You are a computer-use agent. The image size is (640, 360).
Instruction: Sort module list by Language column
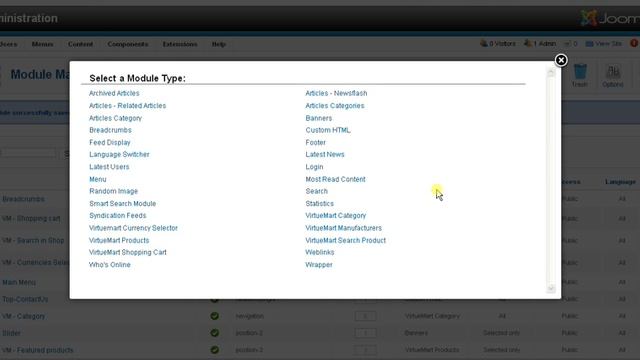[x=620, y=182]
